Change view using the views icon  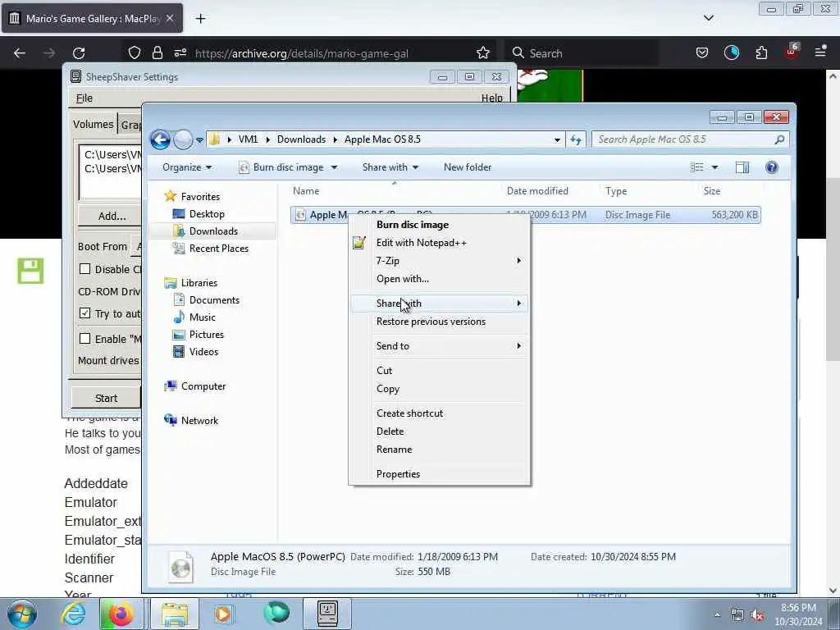pos(697,167)
